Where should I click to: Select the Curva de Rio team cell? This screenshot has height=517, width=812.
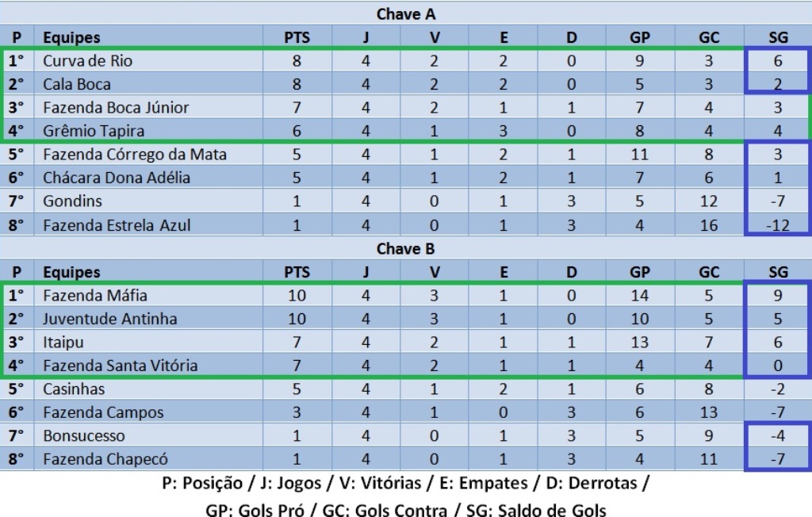click(87, 61)
